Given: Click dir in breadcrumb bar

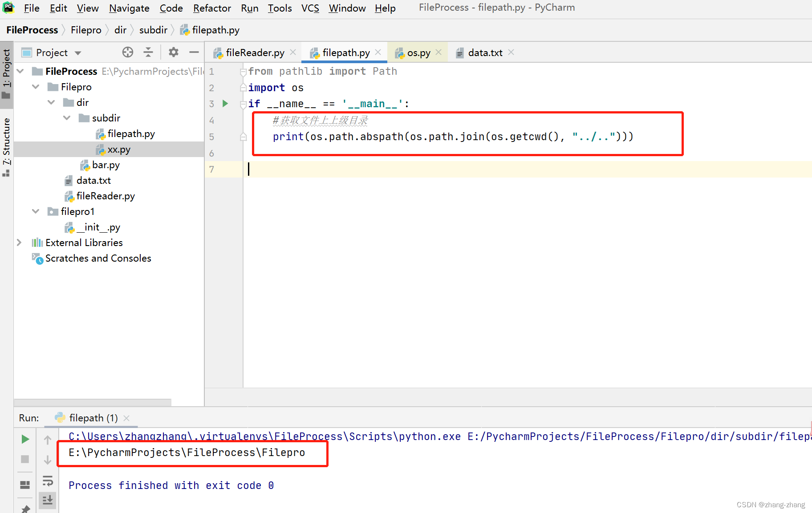Looking at the screenshot, I should (x=120, y=30).
